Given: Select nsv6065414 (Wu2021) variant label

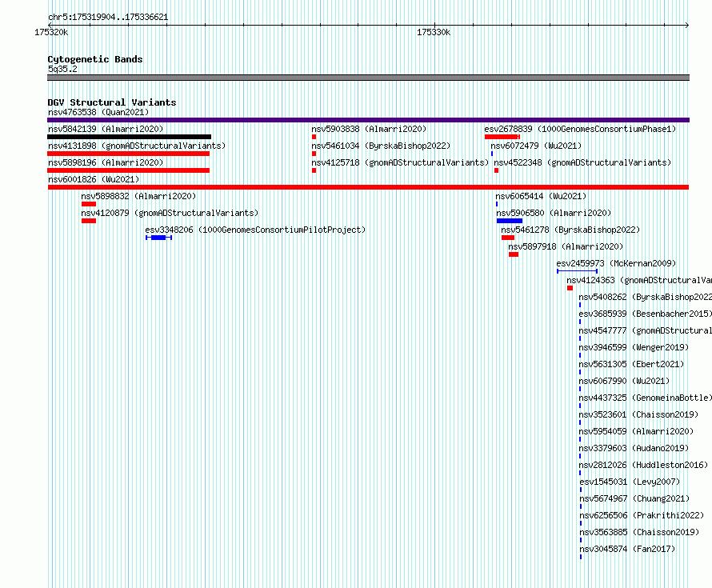Looking at the screenshot, I should [542, 196].
